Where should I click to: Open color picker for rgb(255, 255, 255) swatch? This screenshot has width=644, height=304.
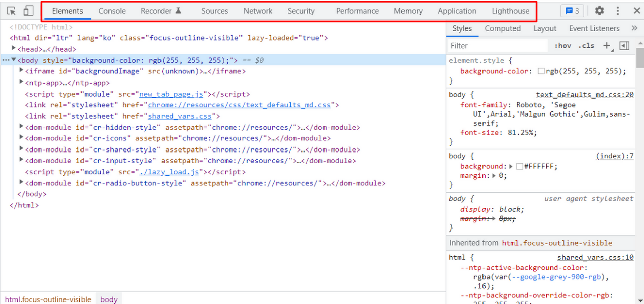click(x=541, y=71)
